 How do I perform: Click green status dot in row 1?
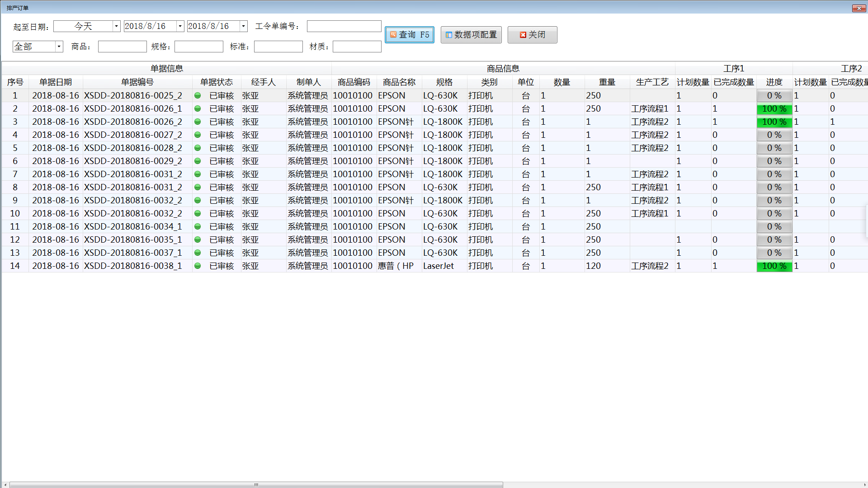point(198,96)
